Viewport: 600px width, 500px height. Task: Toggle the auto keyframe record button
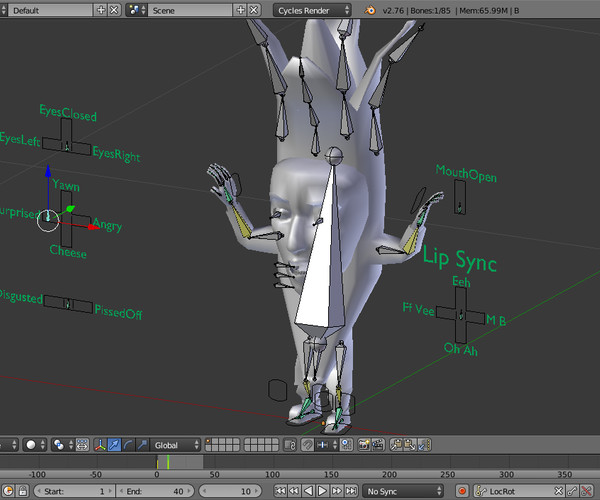463,491
